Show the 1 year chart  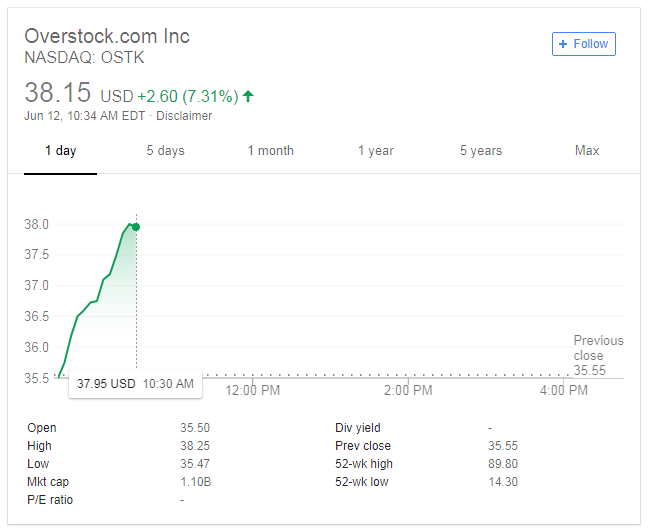point(376,150)
